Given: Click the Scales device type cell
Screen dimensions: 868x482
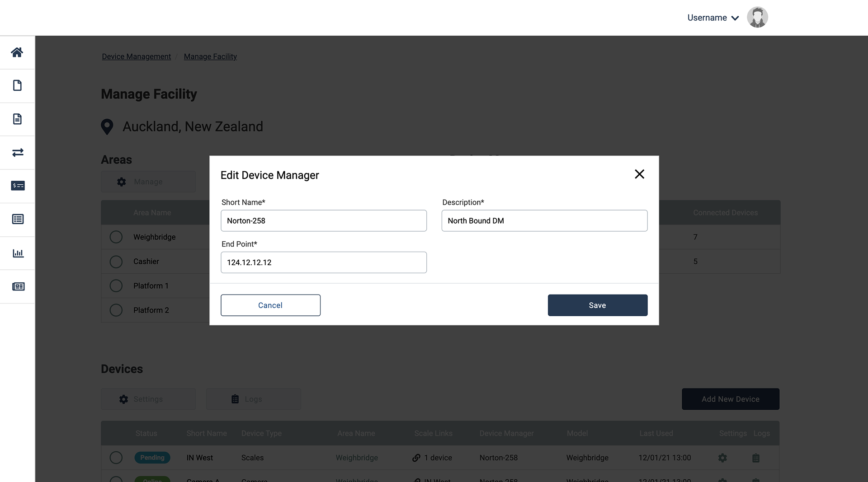Looking at the screenshot, I should (x=252, y=458).
